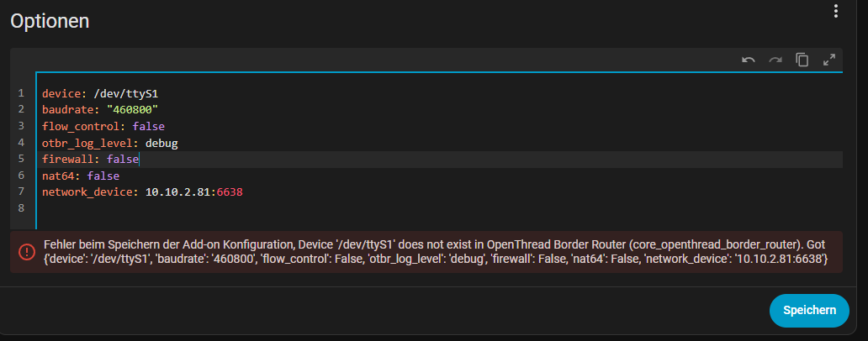Click the red error alert icon

click(27, 251)
